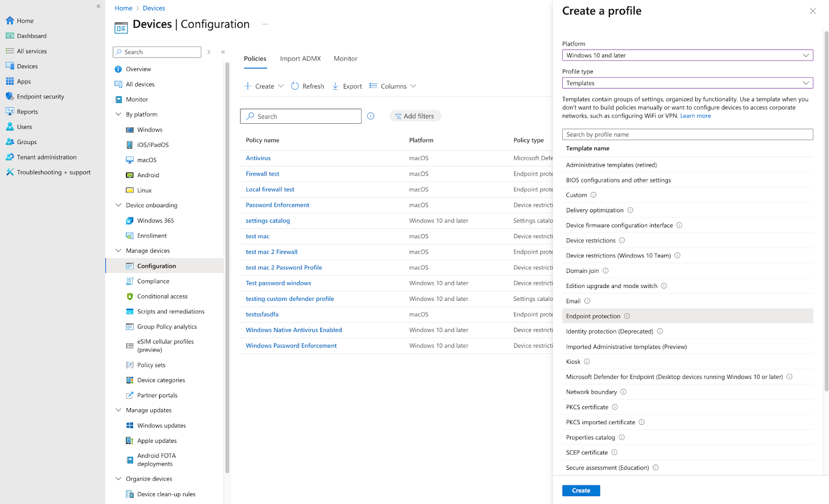Viewport: 829px width, 504px height.
Task: Click the Devices menu Search box
Action: 157,52
